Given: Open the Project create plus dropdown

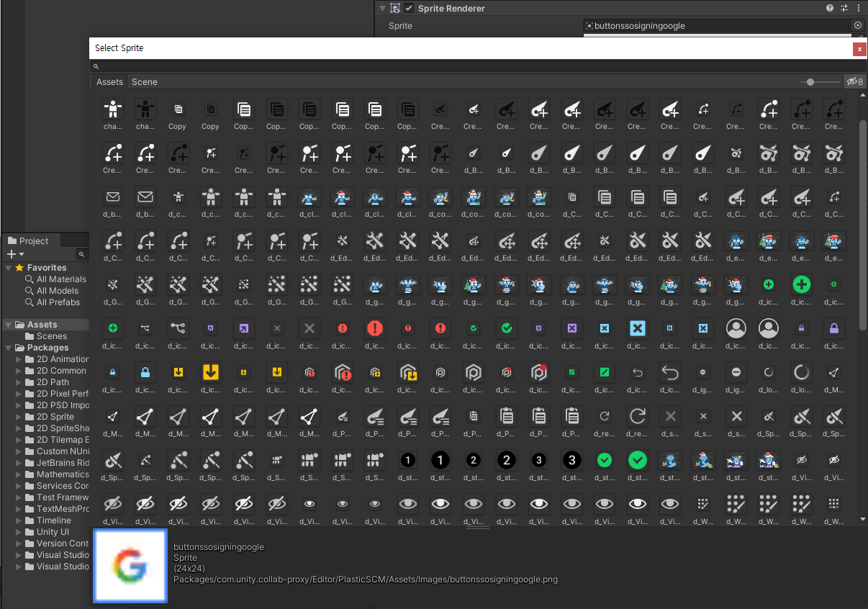Looking at the screenshot, I should [x=15, y=254].
